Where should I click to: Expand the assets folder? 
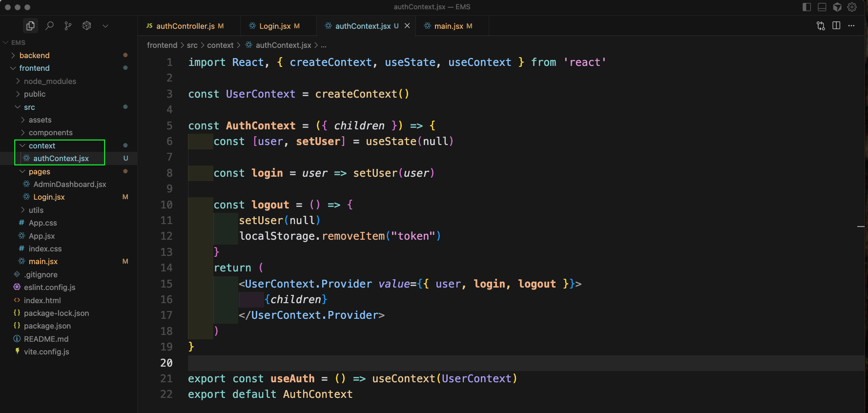[x=23, y=120]
